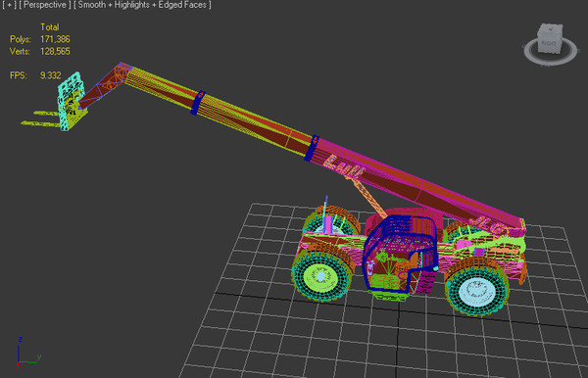Open the Smooth + Highlights + Edged Faces shading menu
Screen dimensions: 588x378
(x=142, y=5)
